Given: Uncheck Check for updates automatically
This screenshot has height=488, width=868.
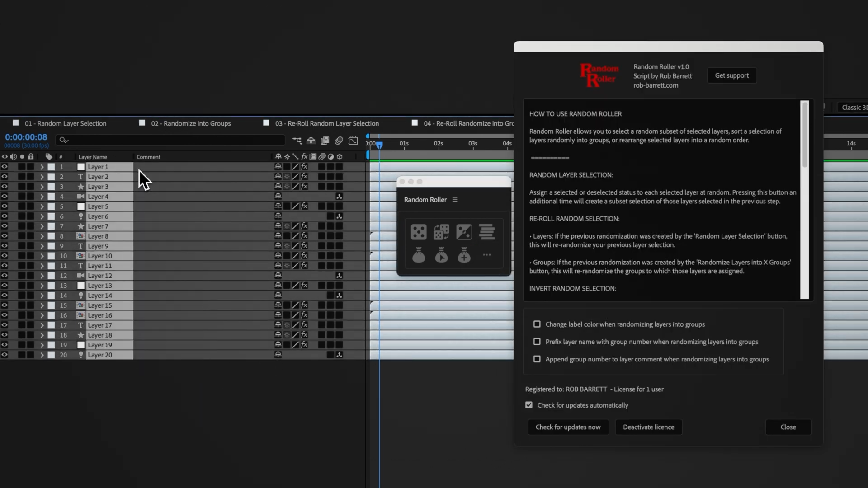Looking at the screenshot, I should coord(529,405).
